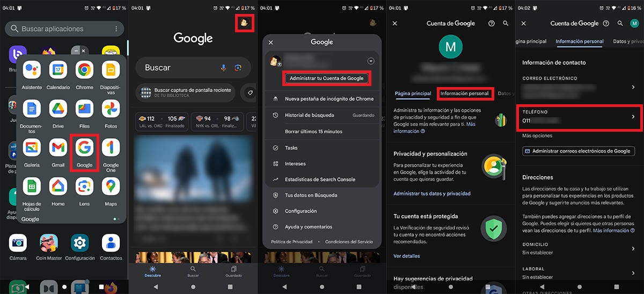Open the Lens app icon
Viewport: 644px width, 294px height.
tap(84, 187)
